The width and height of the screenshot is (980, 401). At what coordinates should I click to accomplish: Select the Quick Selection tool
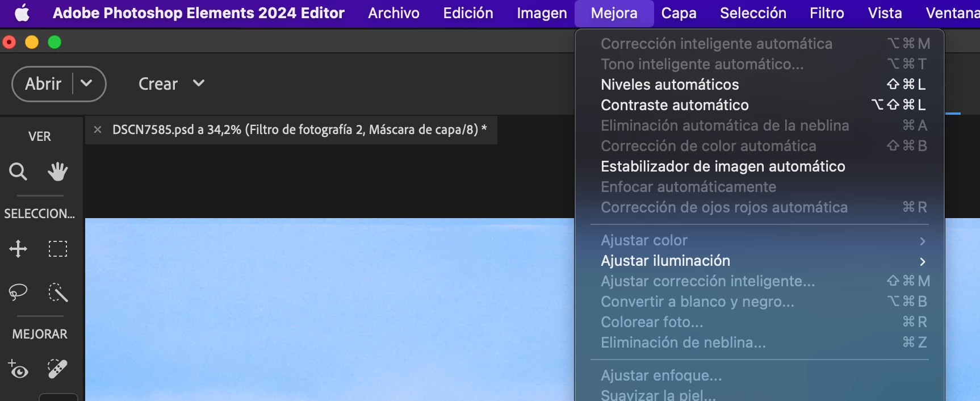tap(57, 293)
